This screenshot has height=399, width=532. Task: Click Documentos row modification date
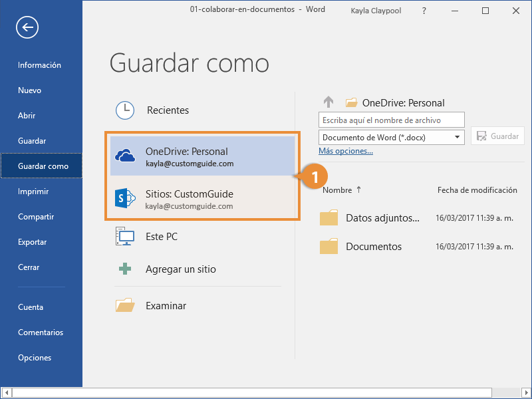tap(474, 246)
